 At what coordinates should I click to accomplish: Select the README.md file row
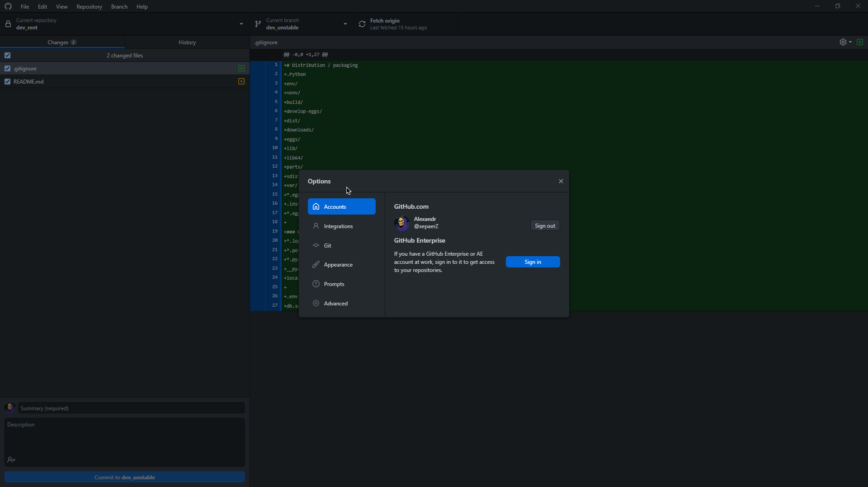125,81
